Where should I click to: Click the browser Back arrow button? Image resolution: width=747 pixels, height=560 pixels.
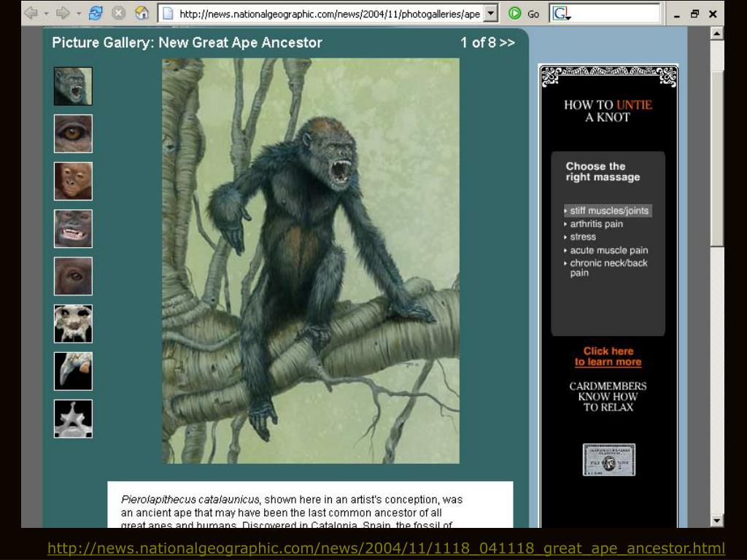(x=31, y=13)
